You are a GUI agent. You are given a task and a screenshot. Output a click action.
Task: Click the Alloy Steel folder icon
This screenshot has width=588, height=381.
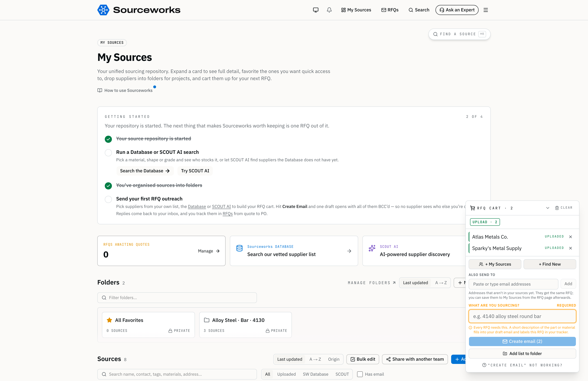point(207,320)
